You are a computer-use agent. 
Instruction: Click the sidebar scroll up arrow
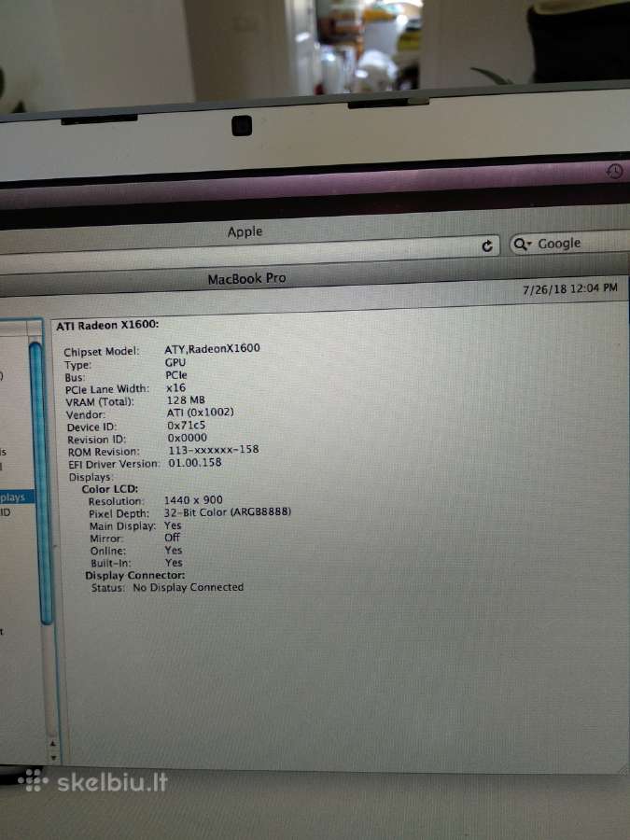click(x=52, y=743)
